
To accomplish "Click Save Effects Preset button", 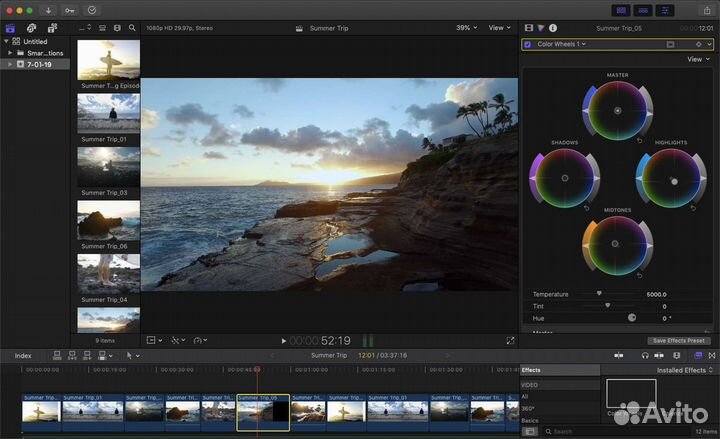I will tap(679, 340).
